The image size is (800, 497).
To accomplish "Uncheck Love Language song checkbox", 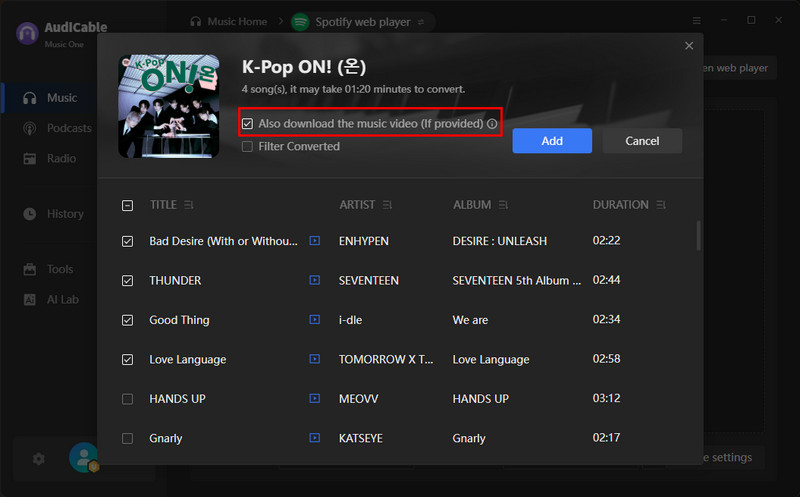I will point(128,360).
